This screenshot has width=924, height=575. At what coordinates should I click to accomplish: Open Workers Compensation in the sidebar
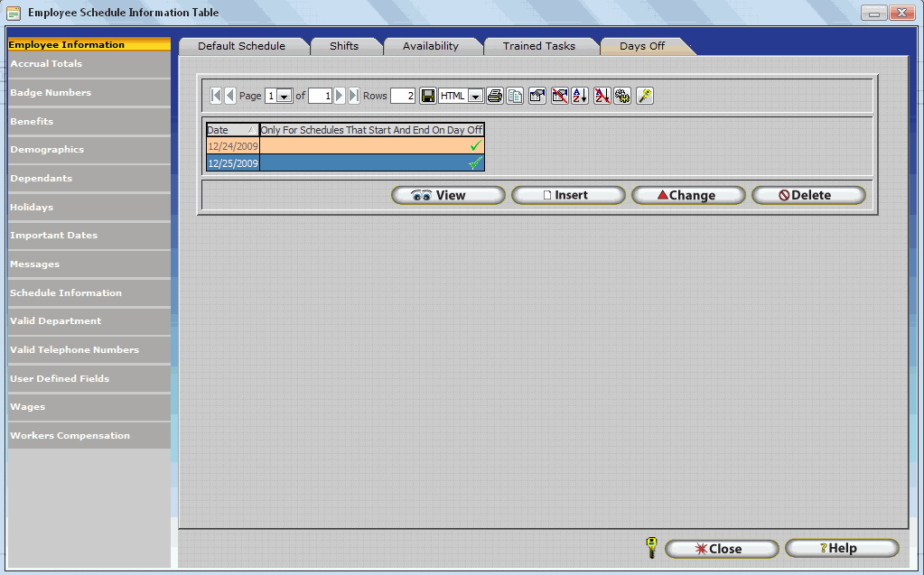[x=89, y=436]
